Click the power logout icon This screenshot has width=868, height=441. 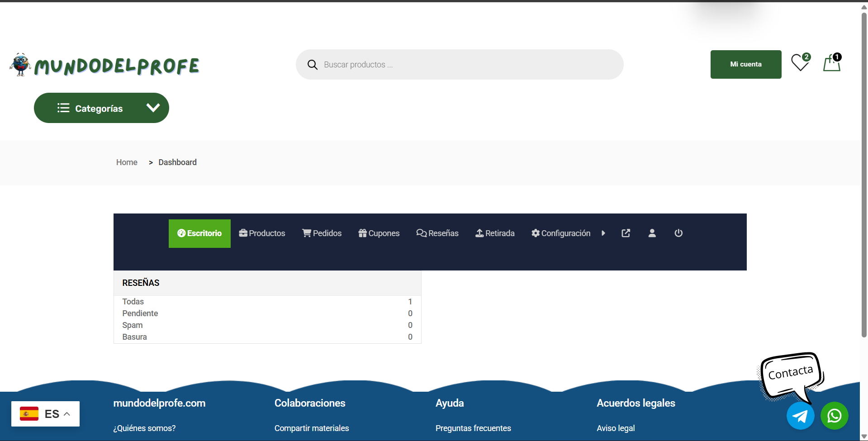click(x=678, y=233)
